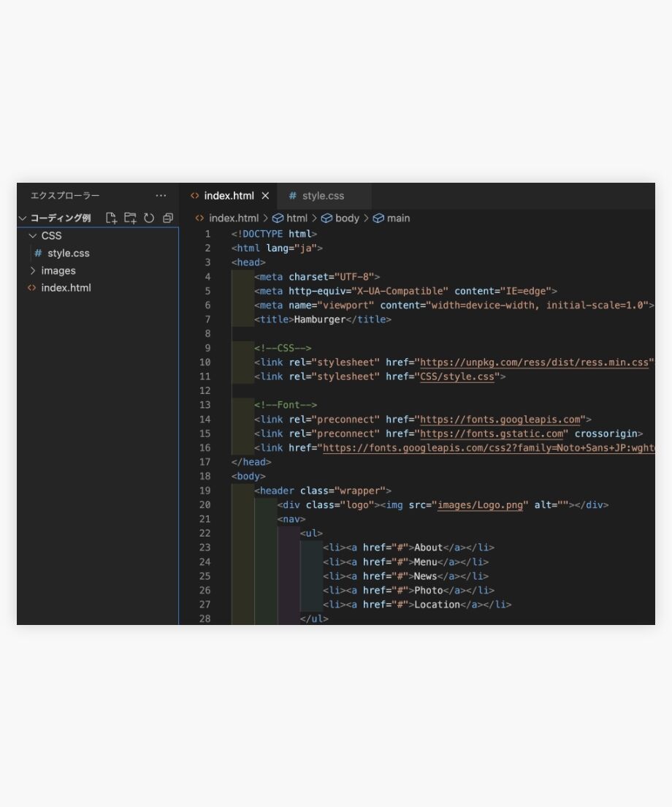Expand the images folder
This screenshot has height=807, width=672.
33,270
